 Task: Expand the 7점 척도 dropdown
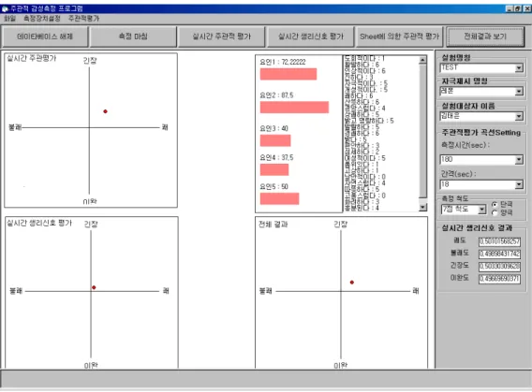tap(481, 210)
